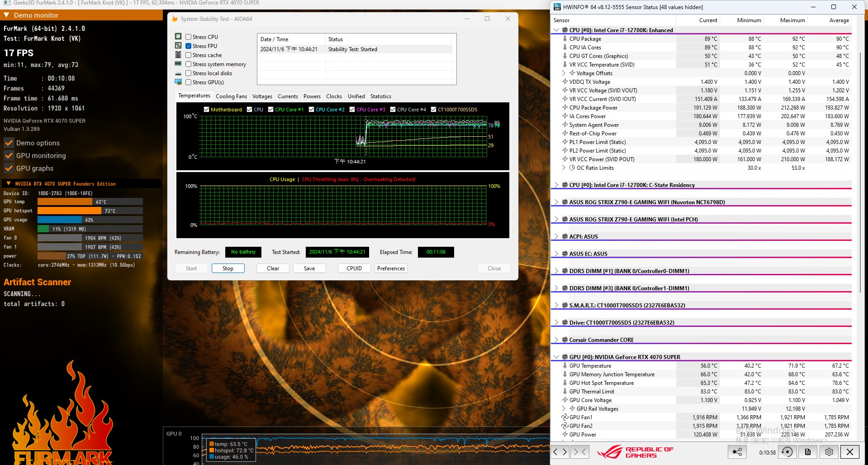Image resolution: width=868 pixels, height=465 pixels.
Task: Click the Corsair Commander CORE chip icon
Action: [x=565, y=340]
